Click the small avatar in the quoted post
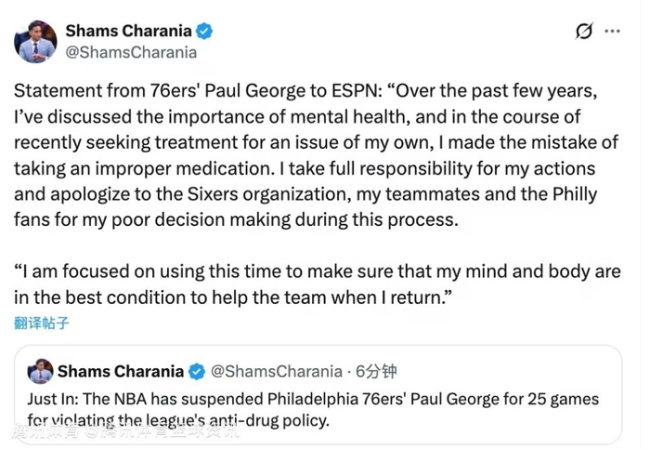Viewport: 650px width, 449px height. pyautogui.click(x=40, y=371)
